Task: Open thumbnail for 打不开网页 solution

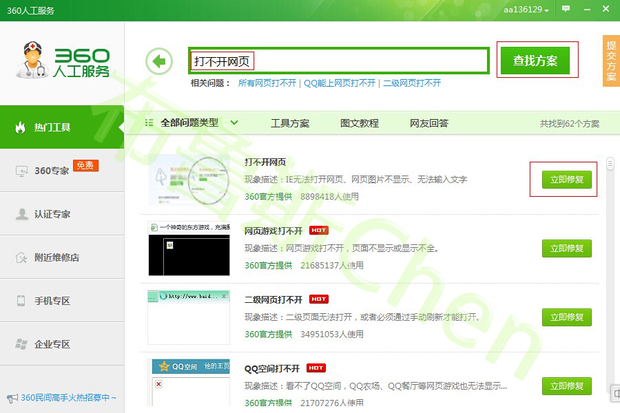Action: 189,180
